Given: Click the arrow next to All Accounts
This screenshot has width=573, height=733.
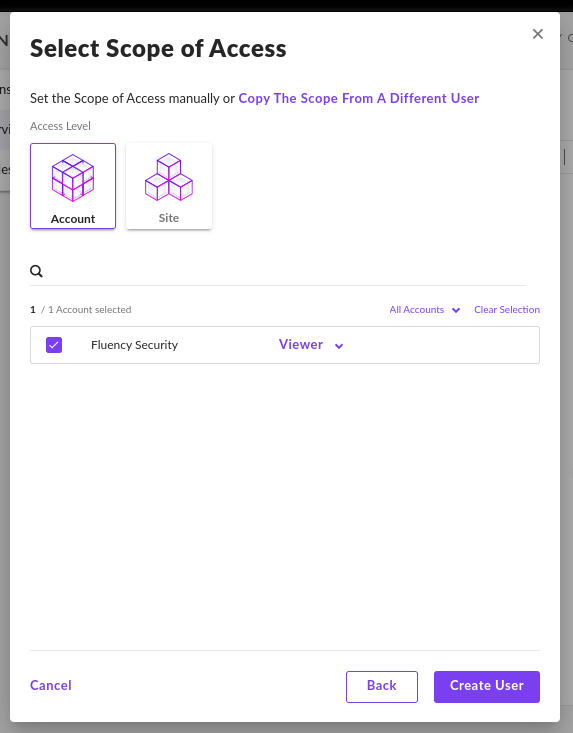Looking at the screenshot, I should [456, 310].
